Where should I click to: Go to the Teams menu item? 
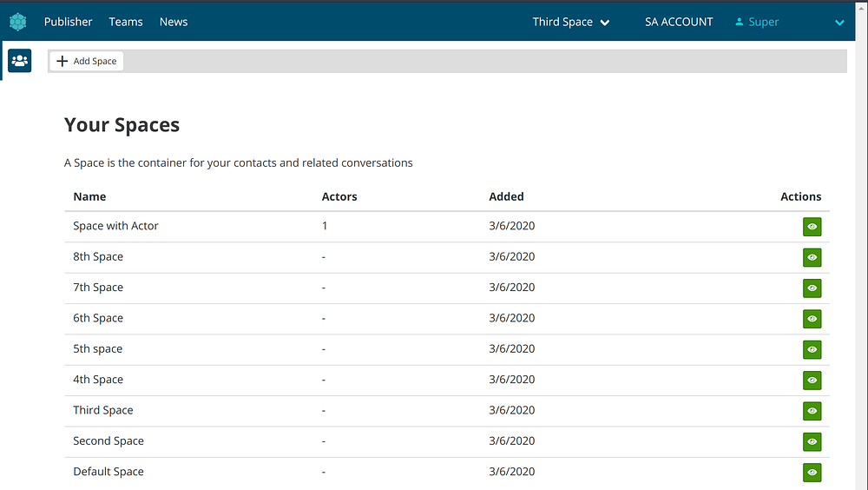coord(126,22)
